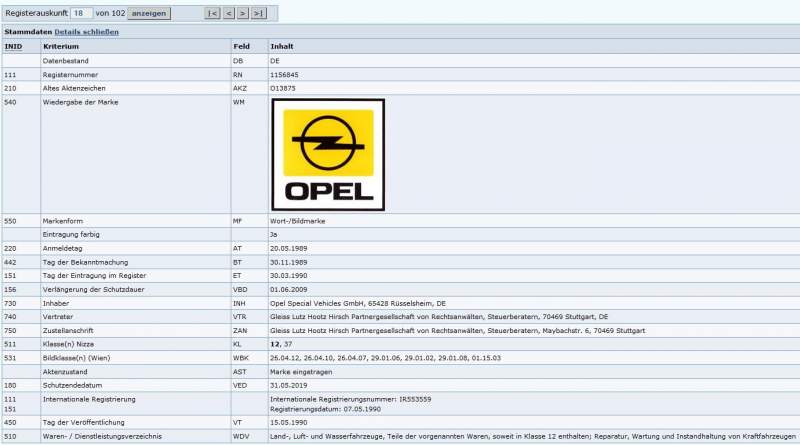The image size is (800, 445).
Task: Select Markenform value Wort-/Bildmarke
Action: coord(297,221)
